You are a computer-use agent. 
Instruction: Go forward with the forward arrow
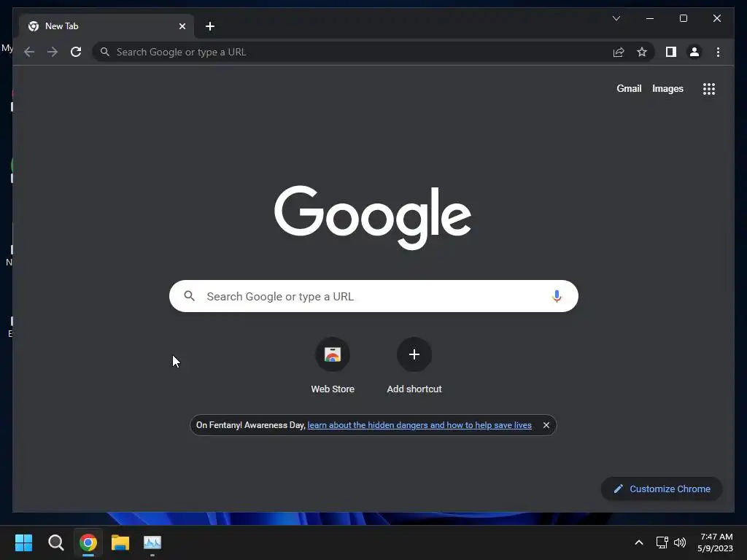(53, 52)
